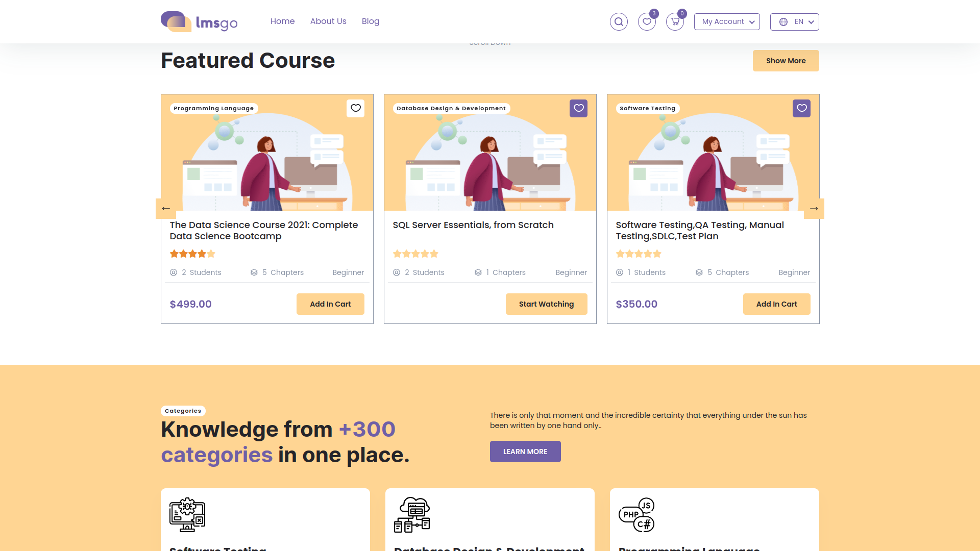Open the search icon in header

[x=619, y=21]
